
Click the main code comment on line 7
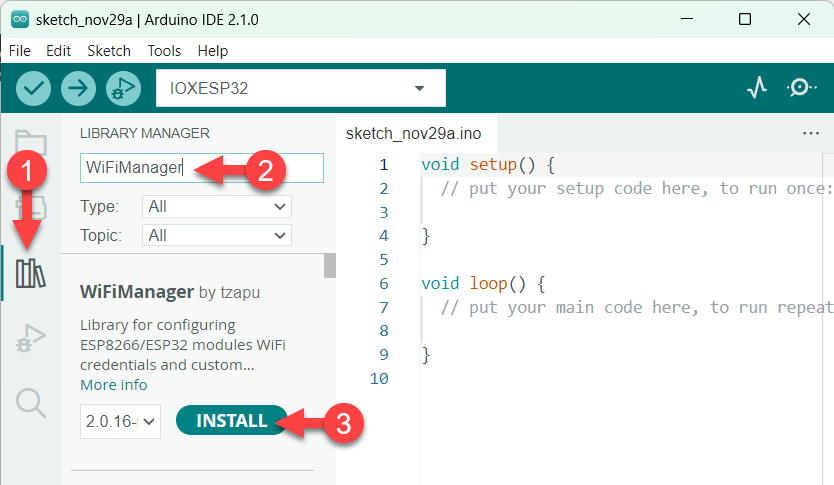(637, 307)
